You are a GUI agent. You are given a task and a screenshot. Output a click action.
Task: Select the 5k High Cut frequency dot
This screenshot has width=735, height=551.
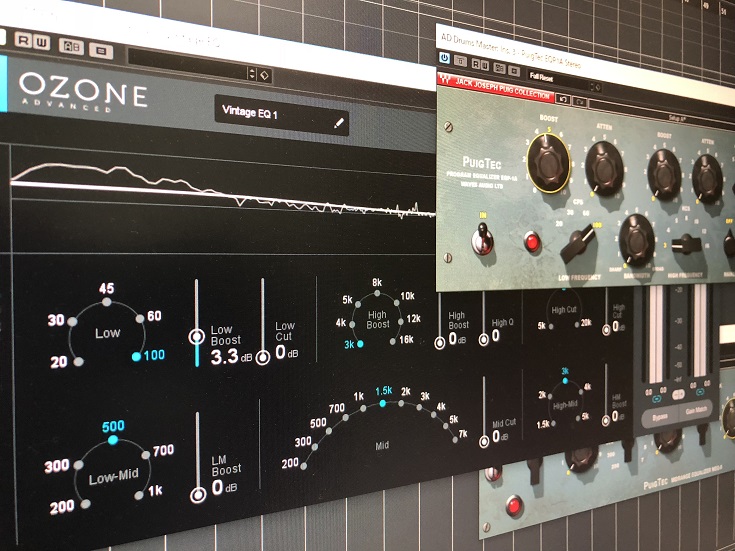pyautogui.click(x=551, y=326)
